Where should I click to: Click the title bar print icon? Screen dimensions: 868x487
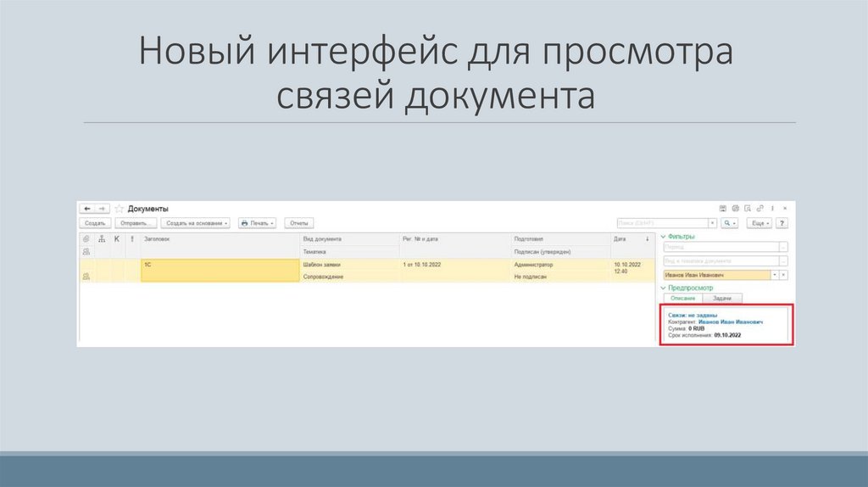[x=735, y=209]
